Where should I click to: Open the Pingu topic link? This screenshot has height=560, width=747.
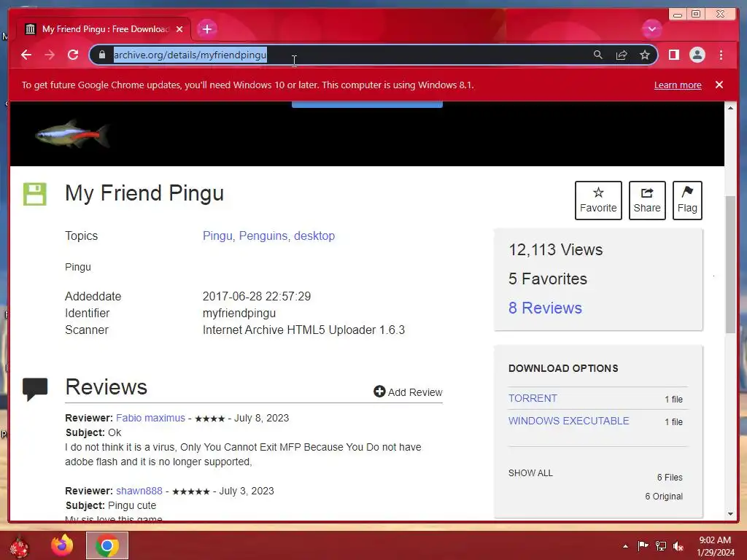(217, 236)
